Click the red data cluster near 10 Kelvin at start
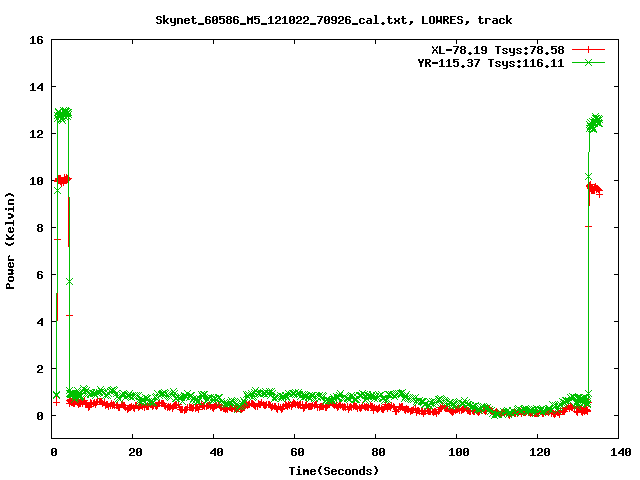The image size is (640, 480). point(63,180)
